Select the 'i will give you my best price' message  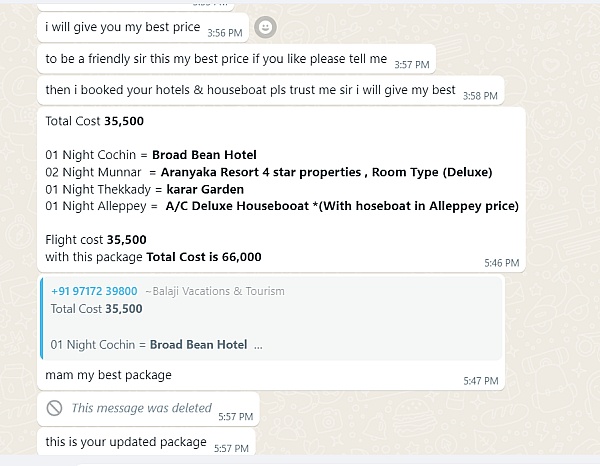[143, 28]
